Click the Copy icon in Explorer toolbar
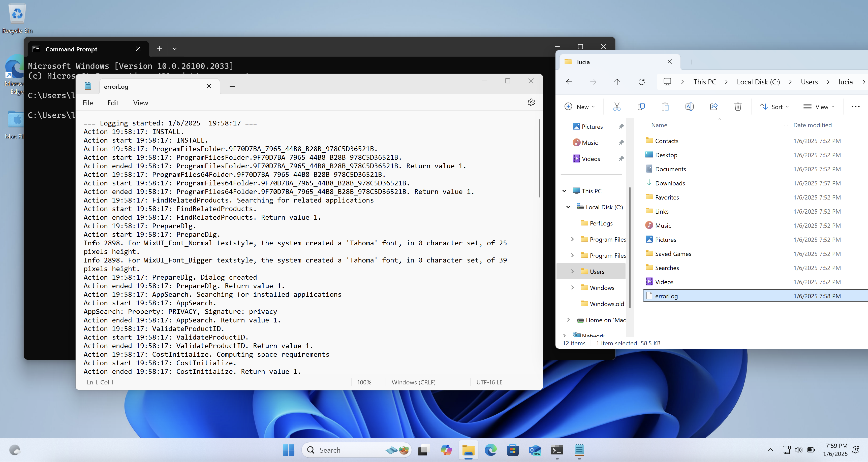 [x=641, y=107]
